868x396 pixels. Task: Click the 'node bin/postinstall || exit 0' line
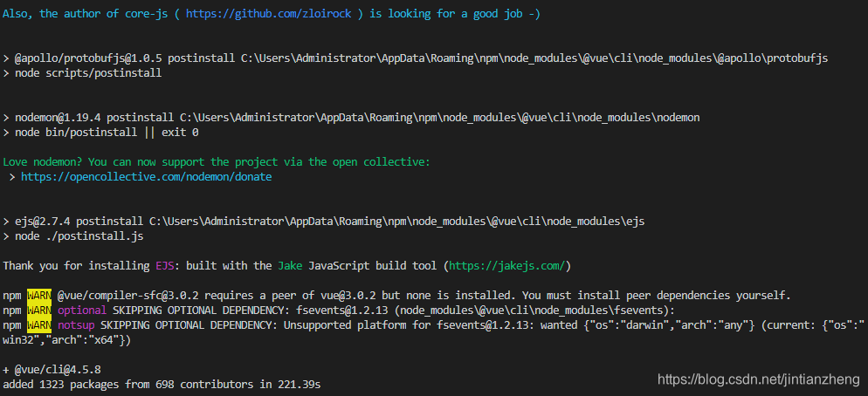pyautogui.click(x=100, y=133)
